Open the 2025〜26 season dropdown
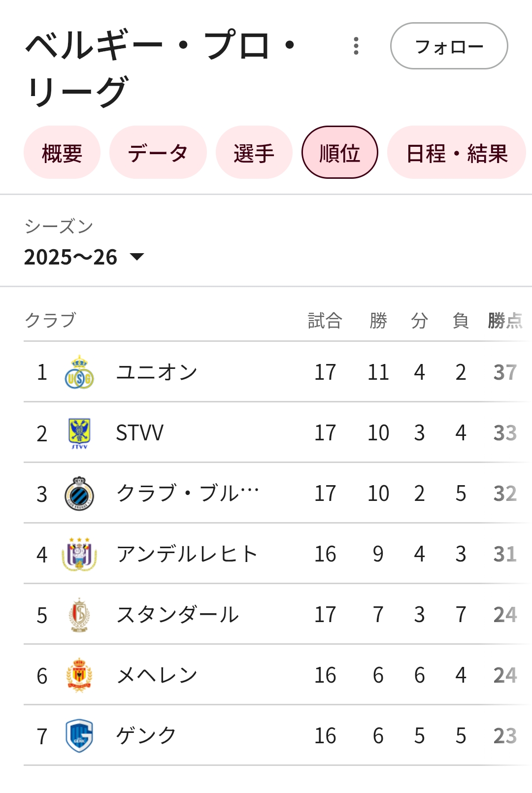This screenshot has width=532, height=793. click(x=71, y=257)
